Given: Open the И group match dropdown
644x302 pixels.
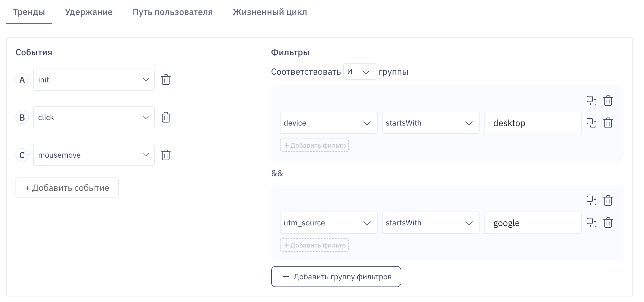Looking at the screenshot, I should coord(359,72).
